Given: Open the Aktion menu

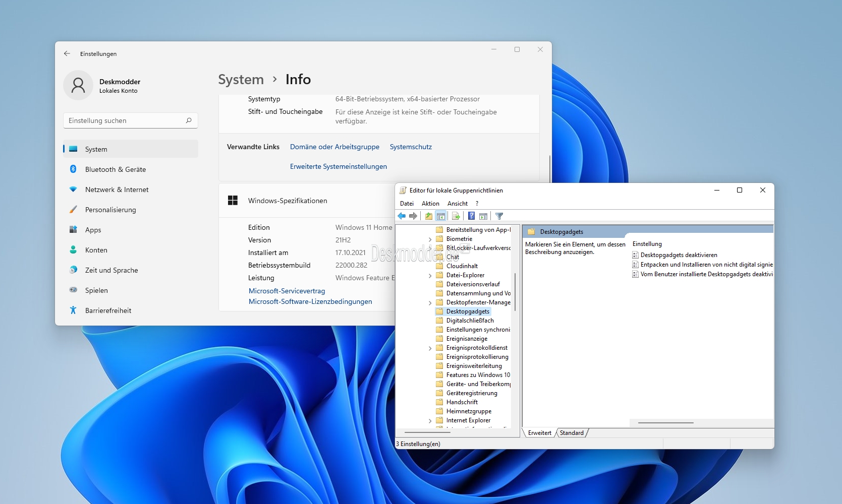Looking at the screenshot, I should click(430, 204).
